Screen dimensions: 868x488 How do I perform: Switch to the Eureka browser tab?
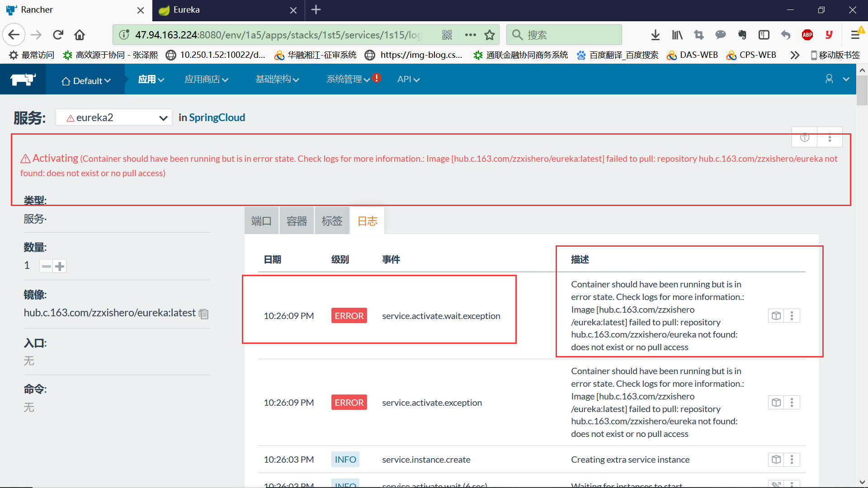228,10
